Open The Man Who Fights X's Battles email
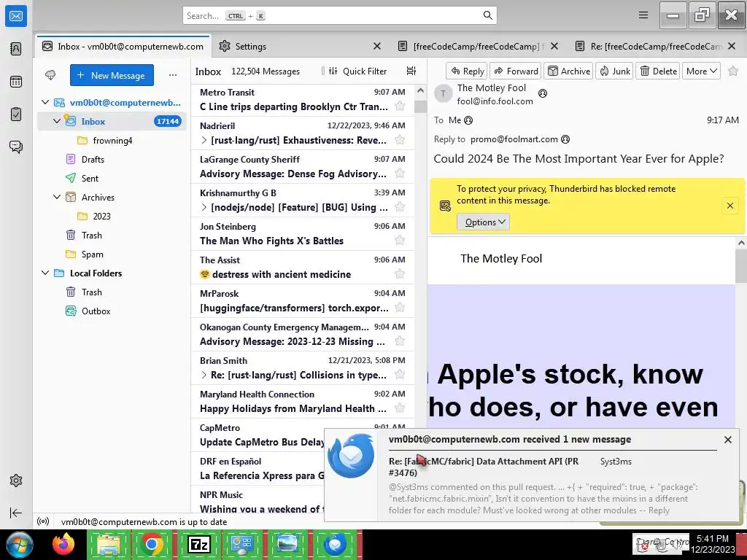The image size is (747, 560). (303, 234)
